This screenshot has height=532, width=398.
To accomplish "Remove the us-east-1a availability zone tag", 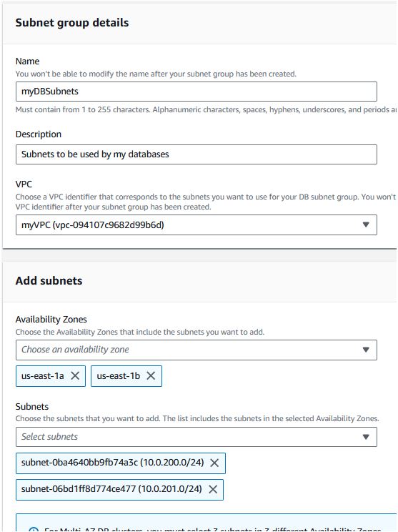I will (x=75, y=375).
